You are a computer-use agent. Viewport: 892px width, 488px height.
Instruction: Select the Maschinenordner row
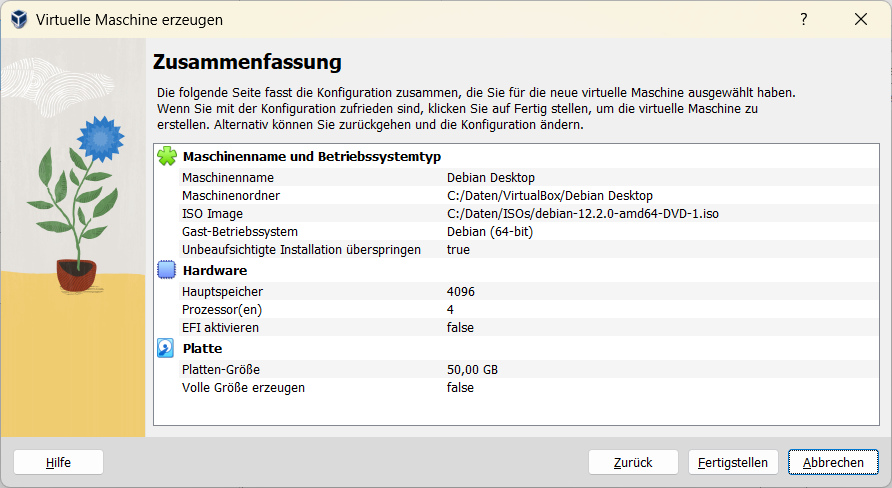[x=400, y=195]
